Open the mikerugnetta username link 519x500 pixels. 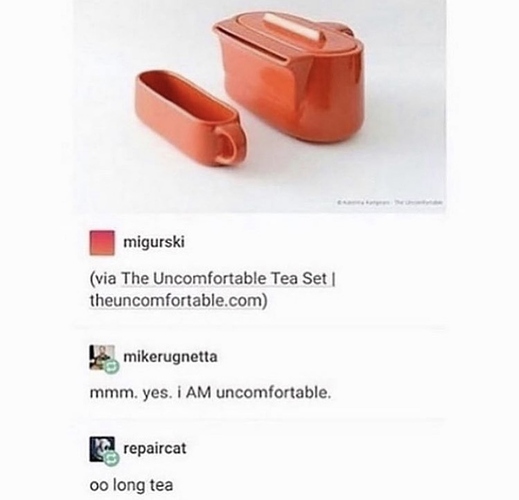[x=170, y=357]
